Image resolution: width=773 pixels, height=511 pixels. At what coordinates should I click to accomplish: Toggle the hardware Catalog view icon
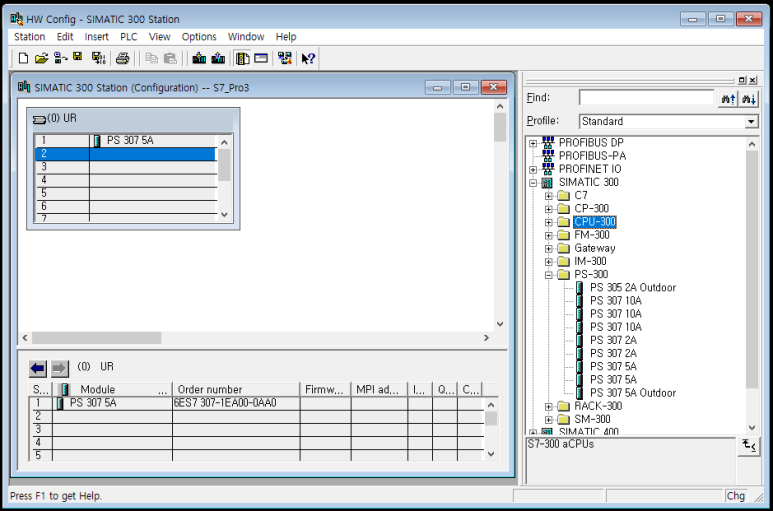(242, 58)
